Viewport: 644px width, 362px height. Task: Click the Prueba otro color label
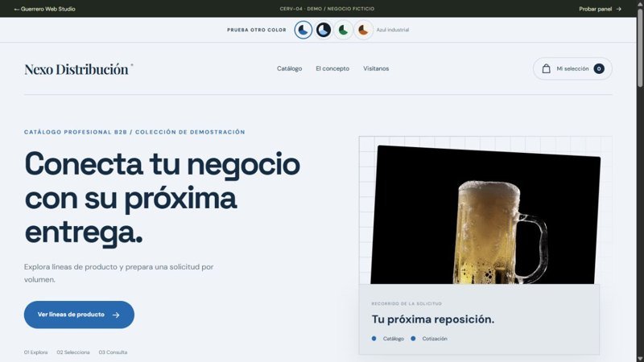click(257, 30)
